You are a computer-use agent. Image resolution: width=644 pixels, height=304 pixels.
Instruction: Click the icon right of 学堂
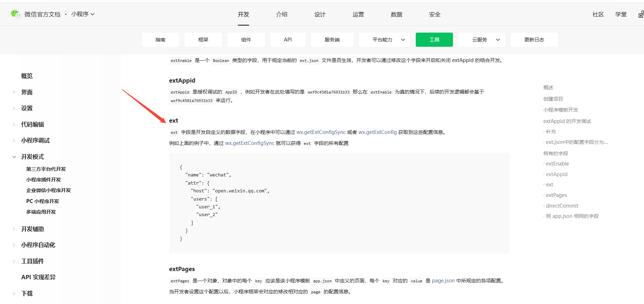641,15
